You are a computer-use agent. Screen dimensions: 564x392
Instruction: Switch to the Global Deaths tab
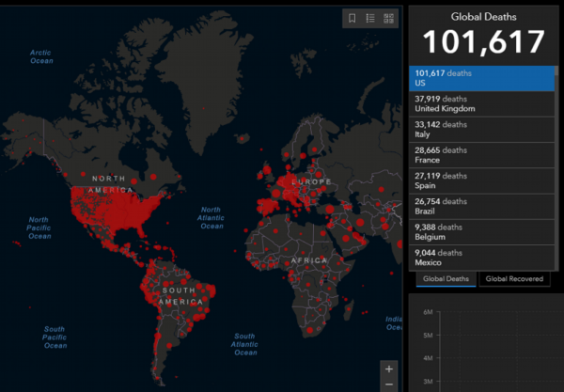click(446, 278)
